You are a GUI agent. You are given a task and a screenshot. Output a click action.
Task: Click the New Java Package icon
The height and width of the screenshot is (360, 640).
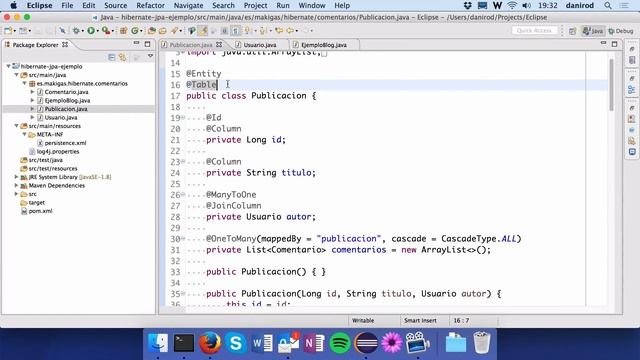pyautogui.click(x=123, y=31)
